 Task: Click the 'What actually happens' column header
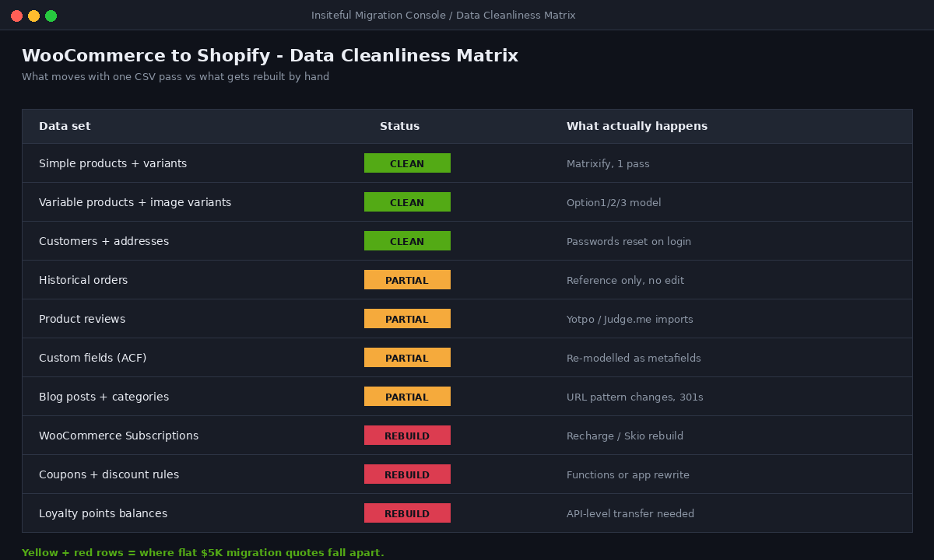(637, 126)
